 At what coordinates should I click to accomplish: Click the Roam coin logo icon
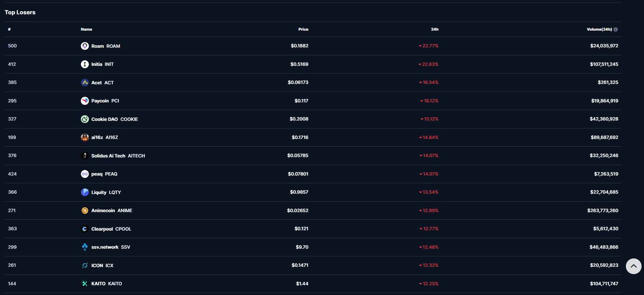(85, 46)
